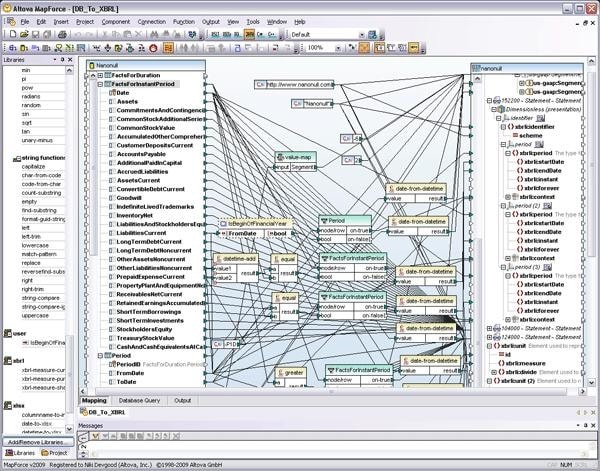The height and width of the screenshot is (471, 600).
Task: Click the Save floppy disk icon
Action: click(x=36, y=34)
